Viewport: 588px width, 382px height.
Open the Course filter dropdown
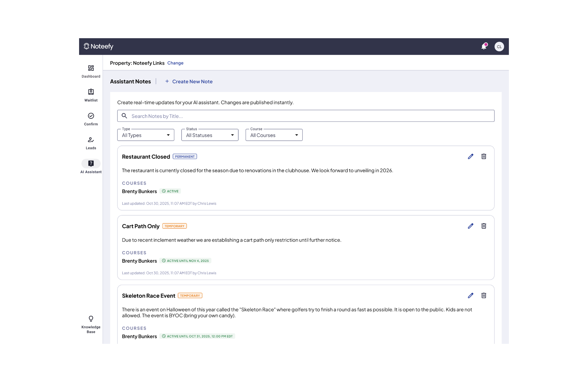tap(274, 135)
